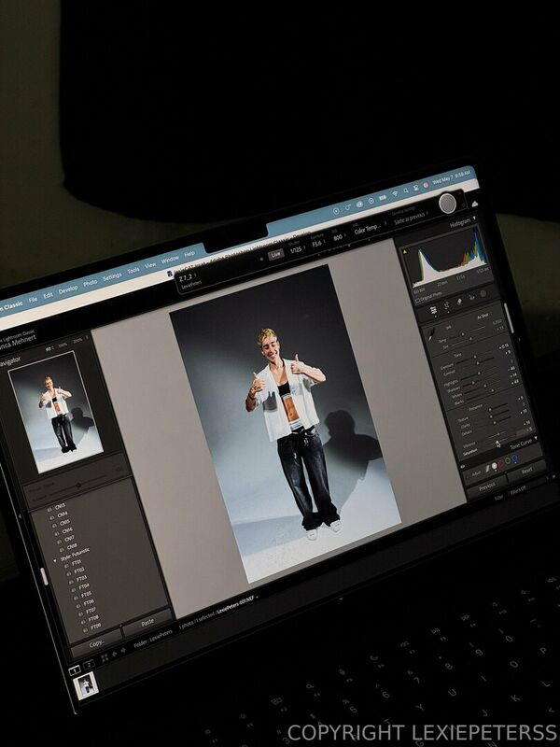The image size is (560, 747).
Task: Open the ISO 800 dropdown
Action: [x=339, y=237]
